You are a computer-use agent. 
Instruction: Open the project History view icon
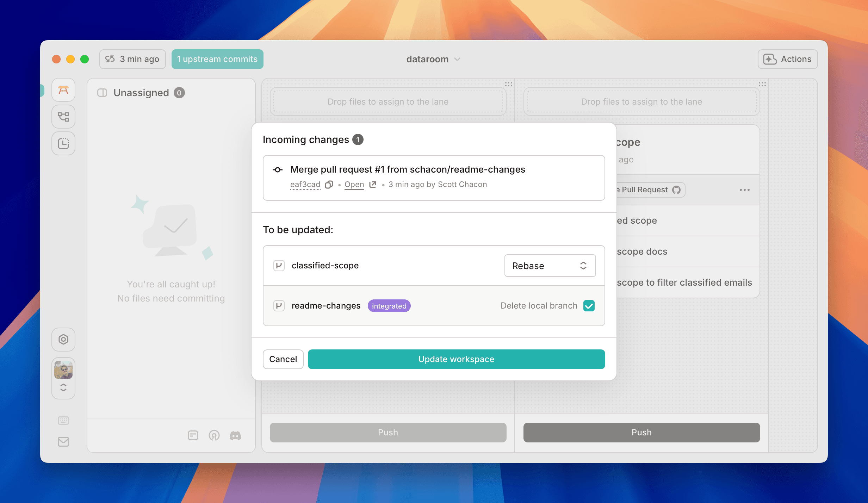(x=63, y=143)
